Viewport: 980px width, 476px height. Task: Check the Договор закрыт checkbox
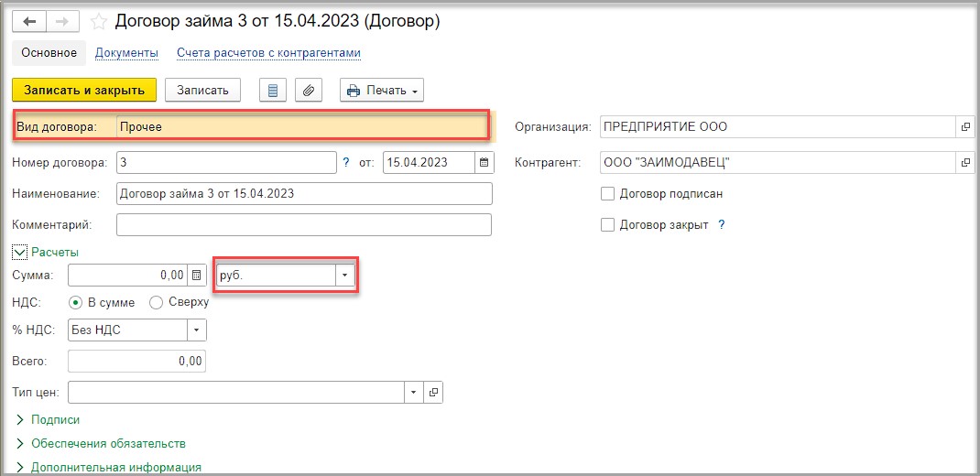[x=607, y=225]
